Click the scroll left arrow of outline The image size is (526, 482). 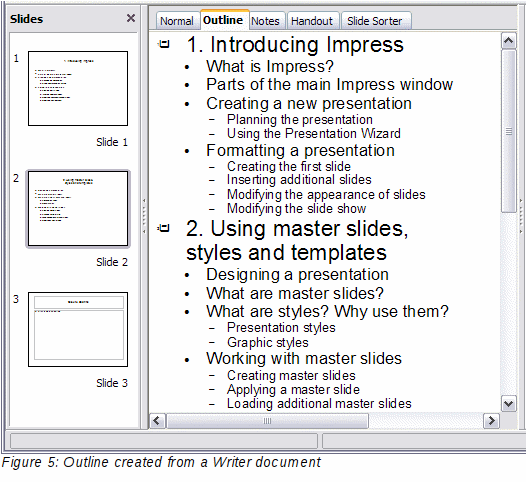click(157, 421)
